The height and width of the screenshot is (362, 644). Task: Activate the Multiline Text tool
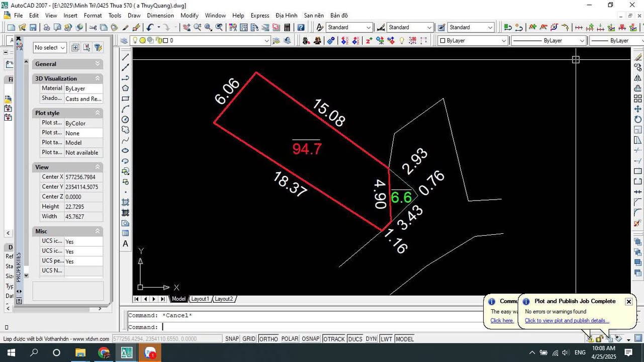click(x=126, y=244)
